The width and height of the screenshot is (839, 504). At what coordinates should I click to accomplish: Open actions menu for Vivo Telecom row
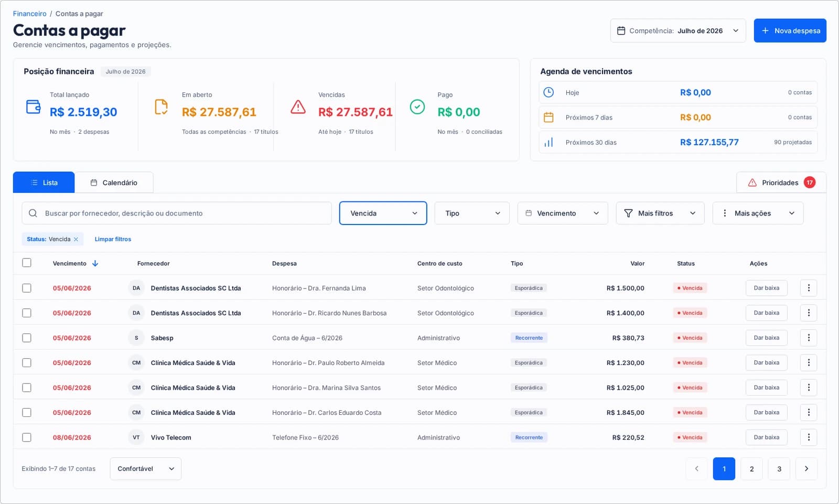(809, 437)
